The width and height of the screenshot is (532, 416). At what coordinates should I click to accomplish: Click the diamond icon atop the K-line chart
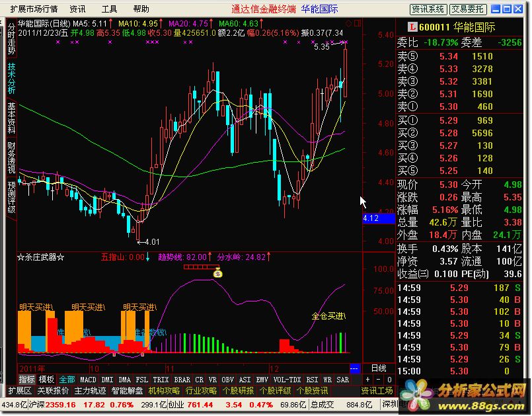(x=348, y=23)
